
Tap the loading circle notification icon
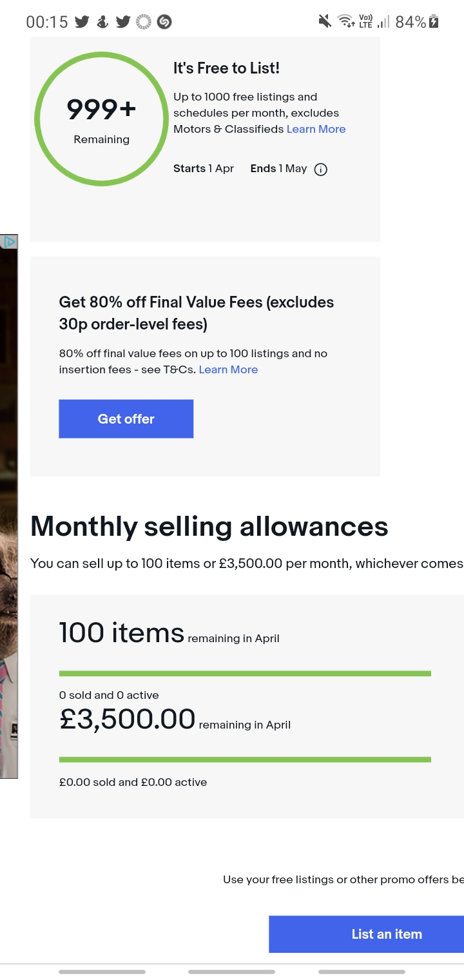click(144, 22)
